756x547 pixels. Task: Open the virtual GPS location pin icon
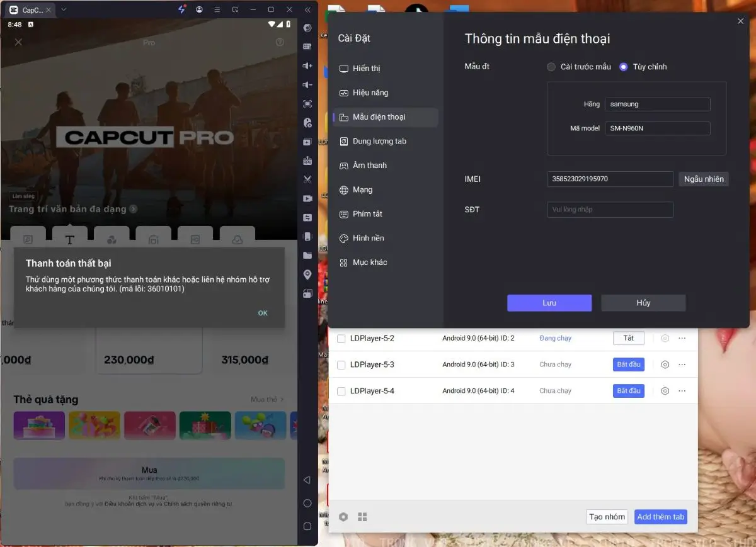(307, 274)
